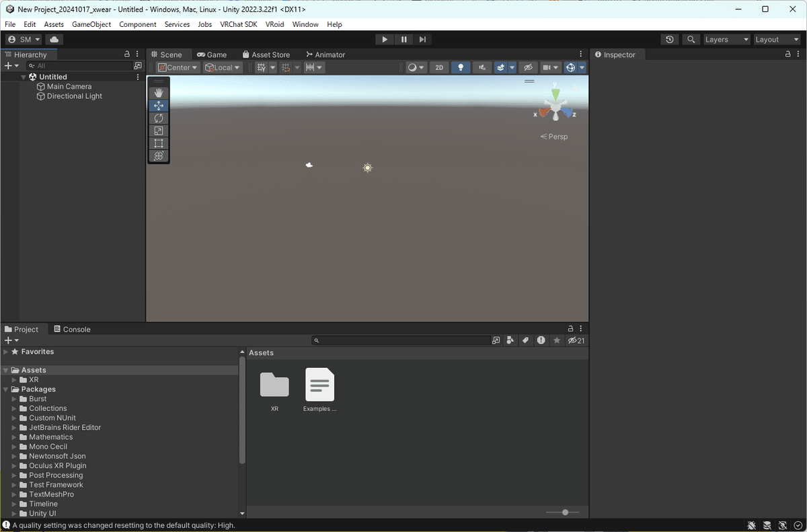The height and width of the screenshot is (532, 807).
Task: Select the Scale tool
Action: coord(159,130)
